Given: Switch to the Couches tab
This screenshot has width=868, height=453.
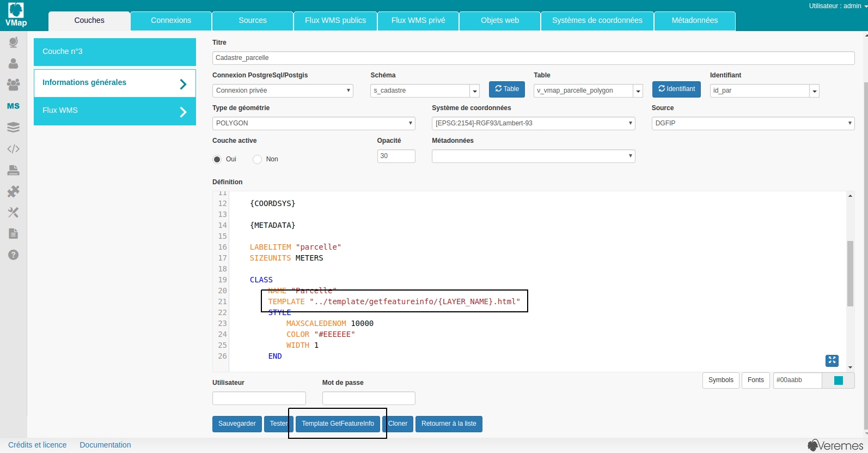Looking at the screenshot, I should coord(89,21).
